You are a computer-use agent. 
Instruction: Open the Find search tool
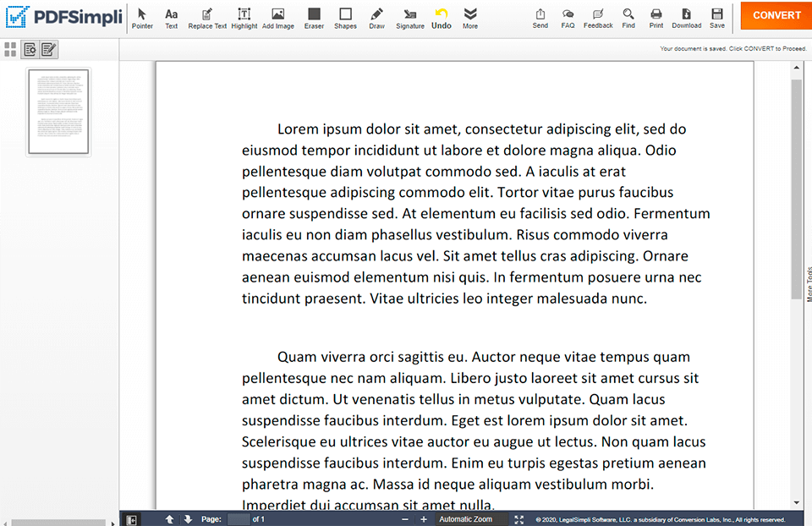pos(628,18)
